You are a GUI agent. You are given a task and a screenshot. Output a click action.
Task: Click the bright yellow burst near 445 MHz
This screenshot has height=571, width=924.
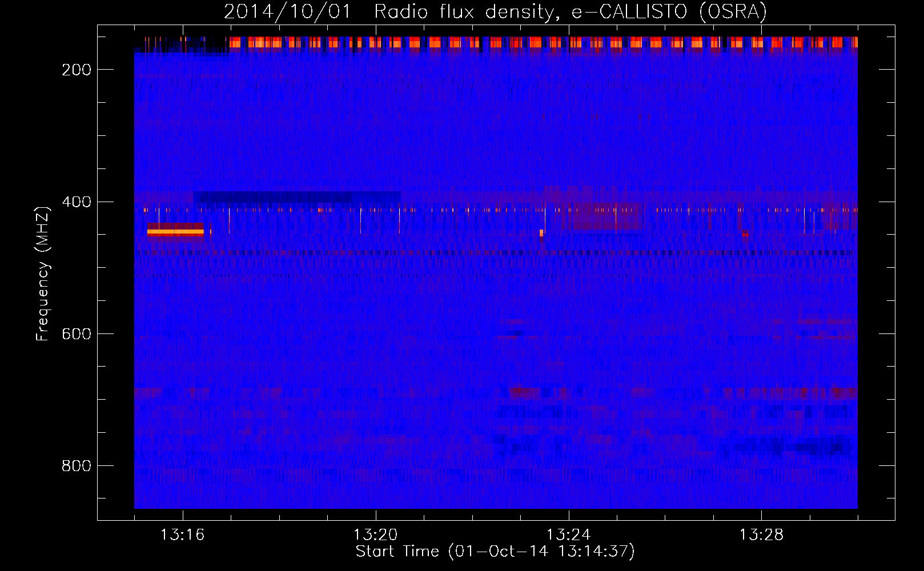point(175,231)
